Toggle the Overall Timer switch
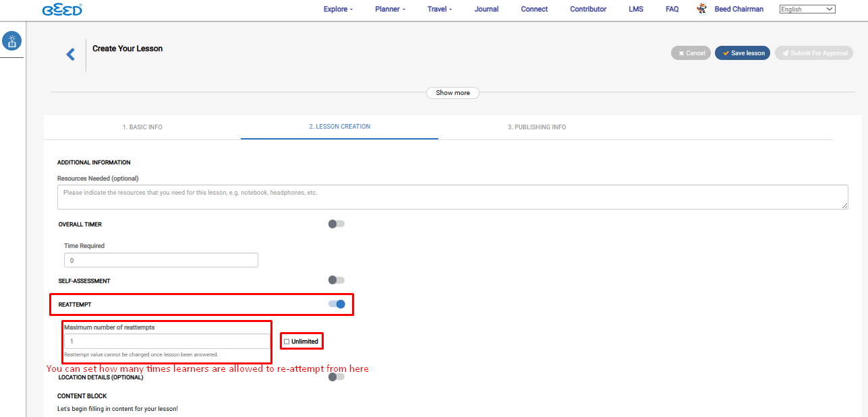 [x=336, y=224]
